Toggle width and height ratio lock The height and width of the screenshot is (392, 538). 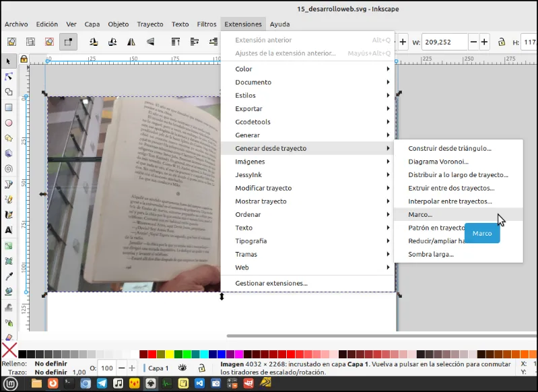[502, 42]
